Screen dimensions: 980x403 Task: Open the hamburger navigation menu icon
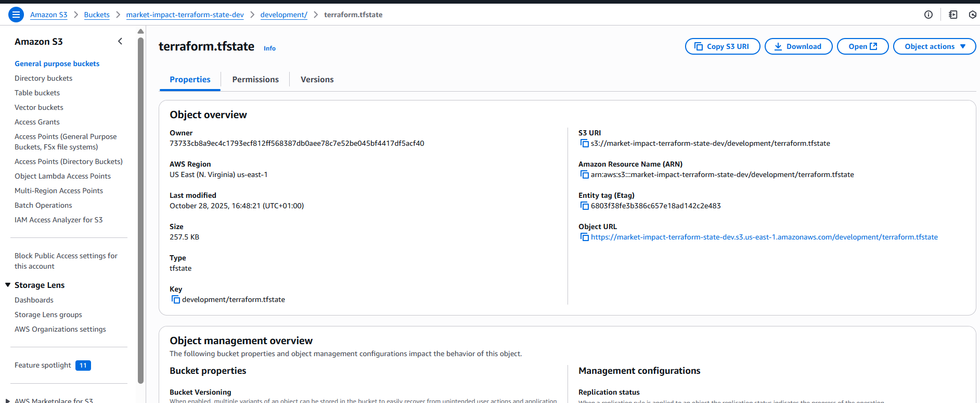pos(16,15)
